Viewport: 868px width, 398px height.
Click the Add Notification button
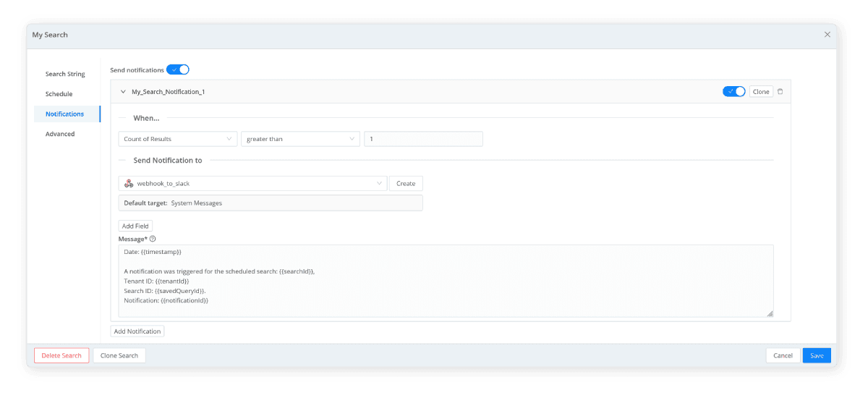pyautogui.click(x=137, y=331)
